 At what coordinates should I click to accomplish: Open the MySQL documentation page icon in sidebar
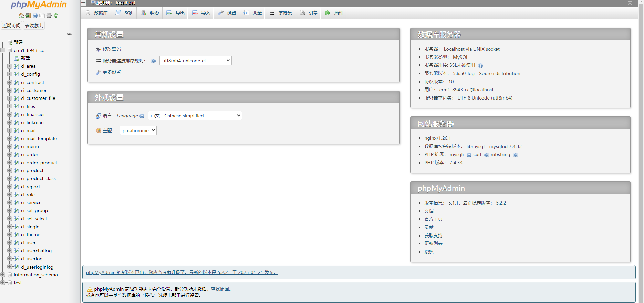point(42,15)
